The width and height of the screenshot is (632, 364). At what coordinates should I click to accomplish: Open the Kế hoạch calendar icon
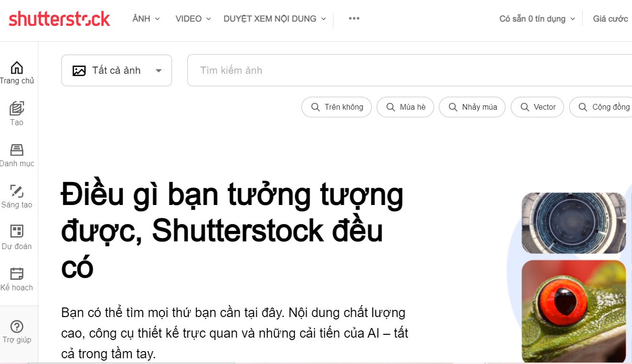click(17, 273)
